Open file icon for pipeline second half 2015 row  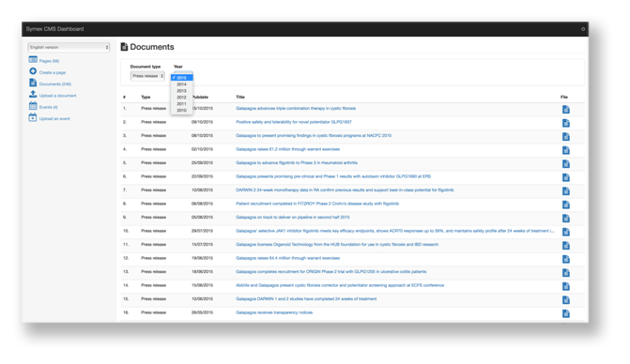566,219
